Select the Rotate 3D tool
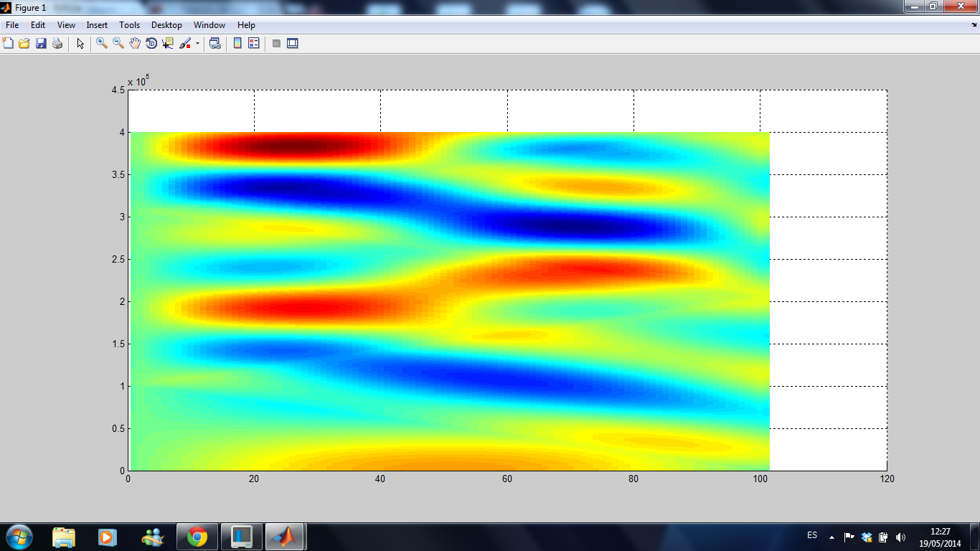Viewport: 980px width, 551px height. (151, 44)
